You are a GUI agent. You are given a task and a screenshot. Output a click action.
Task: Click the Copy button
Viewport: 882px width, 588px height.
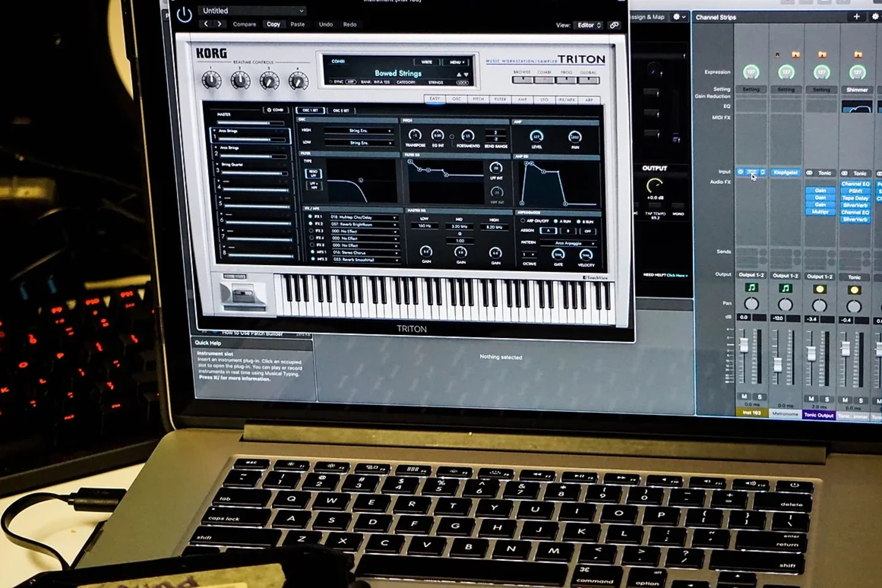(273, 24)
